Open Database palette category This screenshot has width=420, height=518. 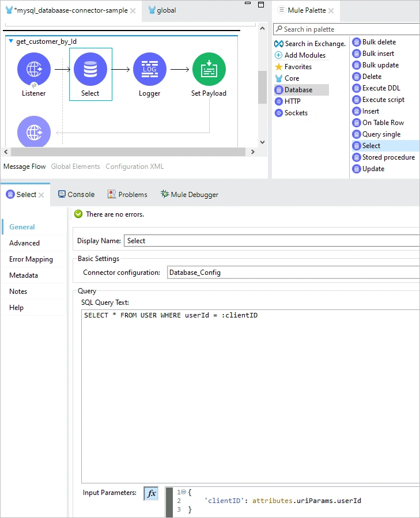(x=301, y=90)
